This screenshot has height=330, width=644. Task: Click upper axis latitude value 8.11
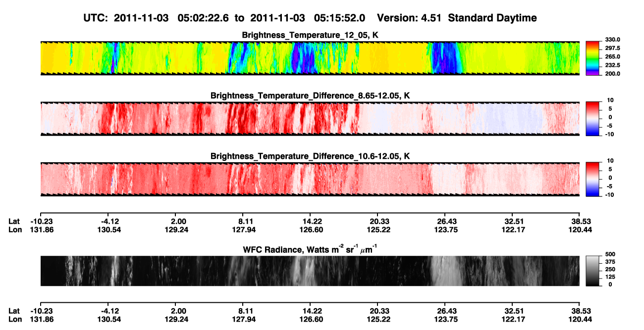pos(243,221)
